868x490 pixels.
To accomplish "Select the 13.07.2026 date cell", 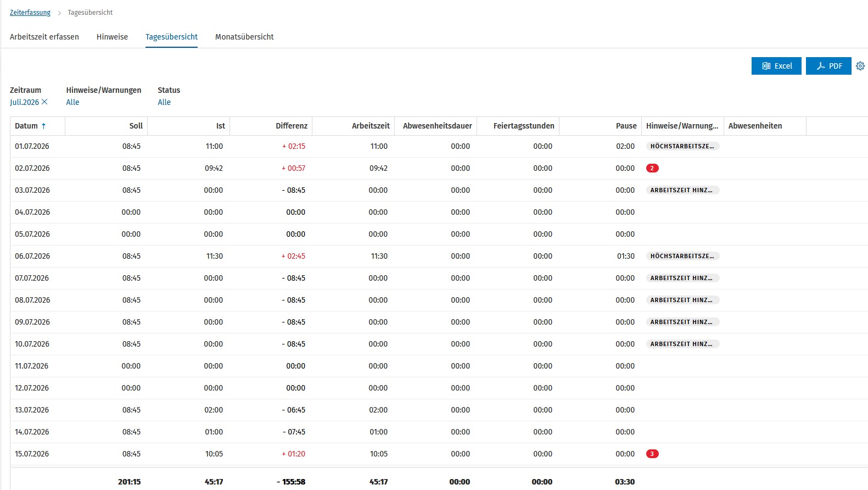I will [x=32, y=410].
